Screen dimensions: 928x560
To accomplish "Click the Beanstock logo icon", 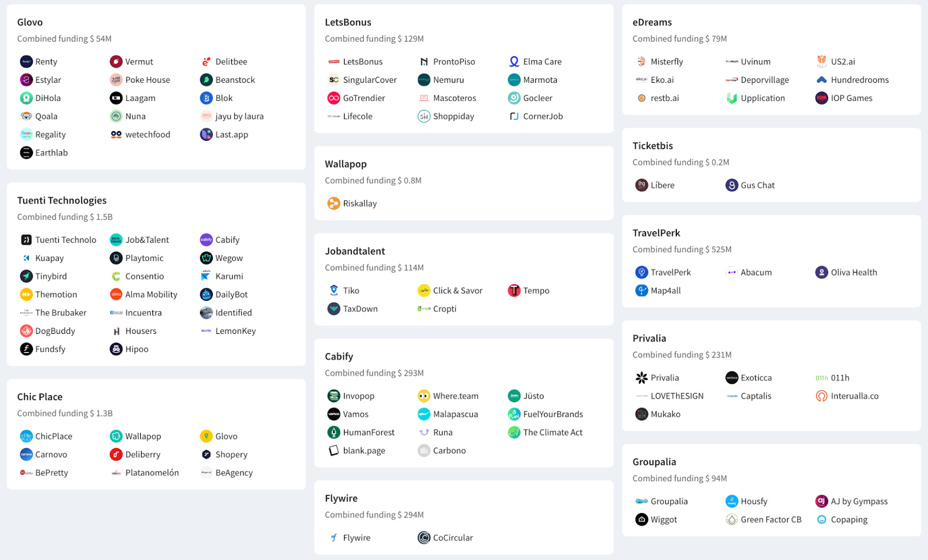I will click(x=206, y=80).
